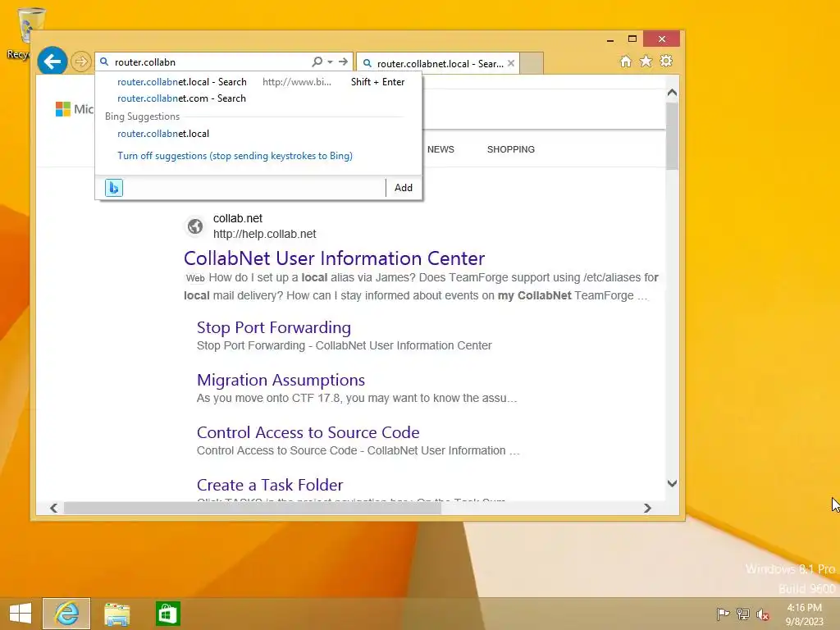The width and height of the screenshot is (840, 630).
Task: Open the NEWS search category
Action: pyautogui.click(x=441, y=149)
